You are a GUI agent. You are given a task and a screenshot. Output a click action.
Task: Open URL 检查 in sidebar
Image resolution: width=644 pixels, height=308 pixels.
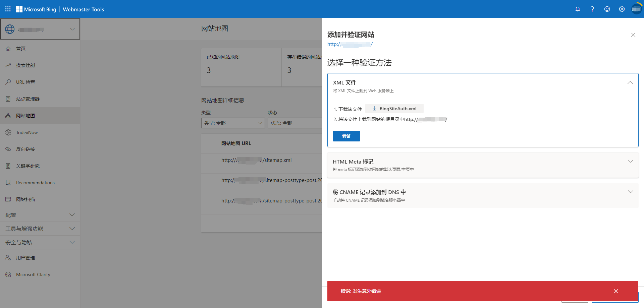pyautogui.click(x=40, y=82)
